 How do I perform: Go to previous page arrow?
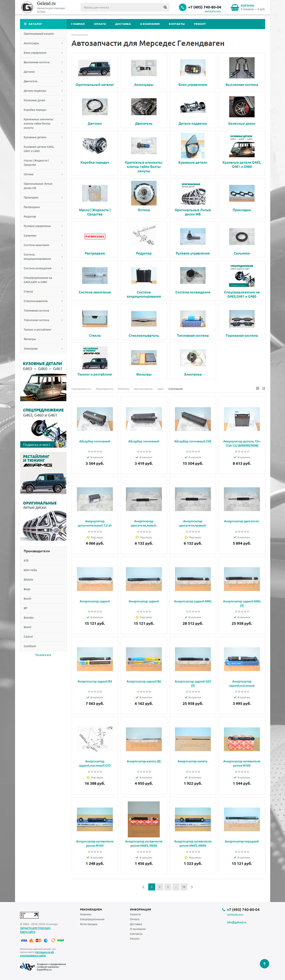[143, 887]
